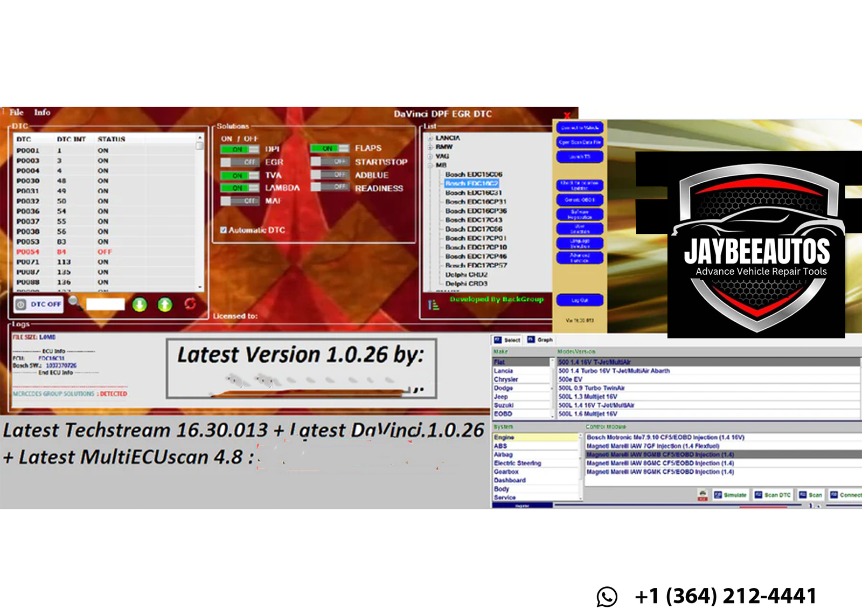This screenshot has height=616, width=862.
Task: Click the red X close icon
Action: (x=567, y=115)
